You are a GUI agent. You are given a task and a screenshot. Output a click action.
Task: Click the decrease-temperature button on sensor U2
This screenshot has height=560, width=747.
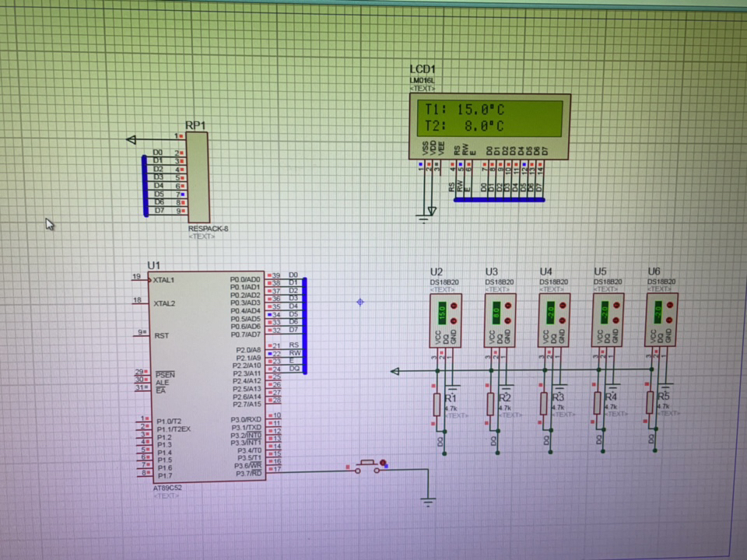click(454, 321)
